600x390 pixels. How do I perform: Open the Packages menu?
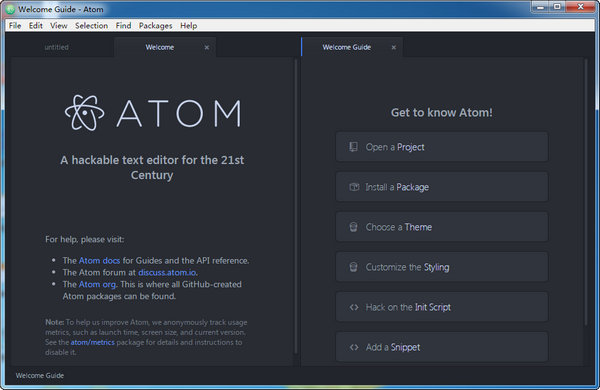pos(155,26)
